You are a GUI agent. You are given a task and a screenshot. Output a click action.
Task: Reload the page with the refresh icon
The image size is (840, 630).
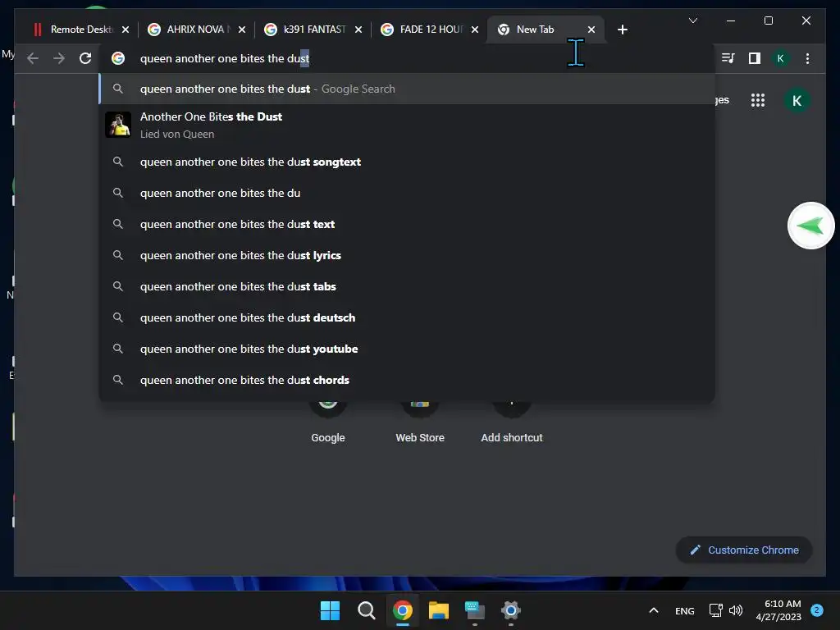click(x=85, y=58)
